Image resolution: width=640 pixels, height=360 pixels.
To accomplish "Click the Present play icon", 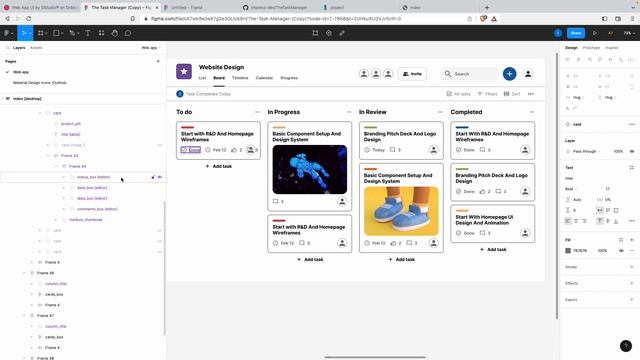I will click(x=595, y=33).
